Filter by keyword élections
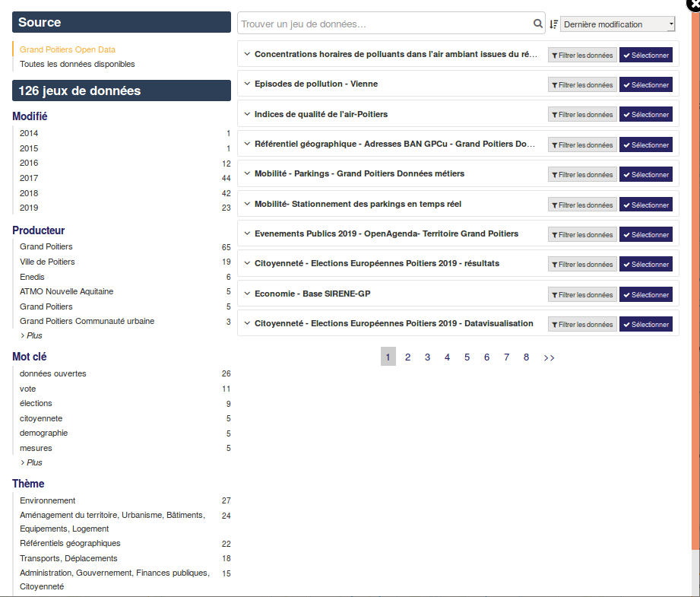700x597 pixels. click(x=125, y=404)
